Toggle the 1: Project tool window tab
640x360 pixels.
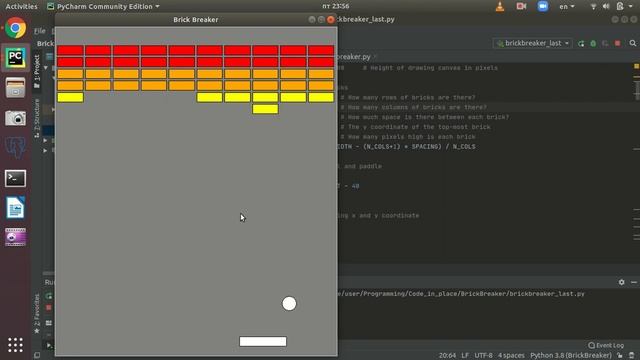tap(37, 71)
